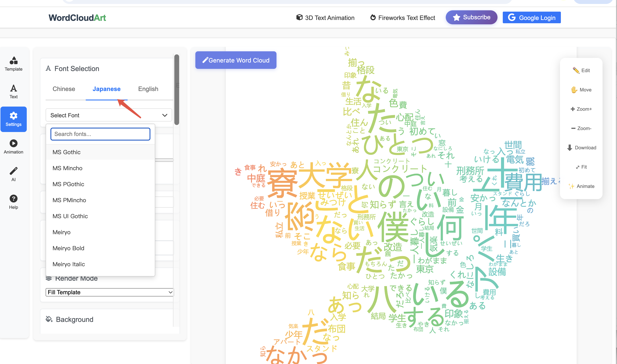The height and width of the screenshot is (364, 617).
Task: Focus the Search fonts input field
Action: coord(100,134)
